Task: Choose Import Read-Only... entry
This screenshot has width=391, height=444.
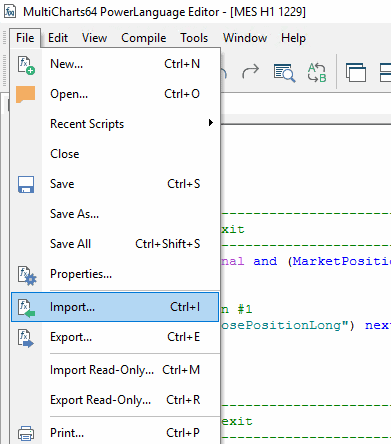Action: tap(115, 370)
